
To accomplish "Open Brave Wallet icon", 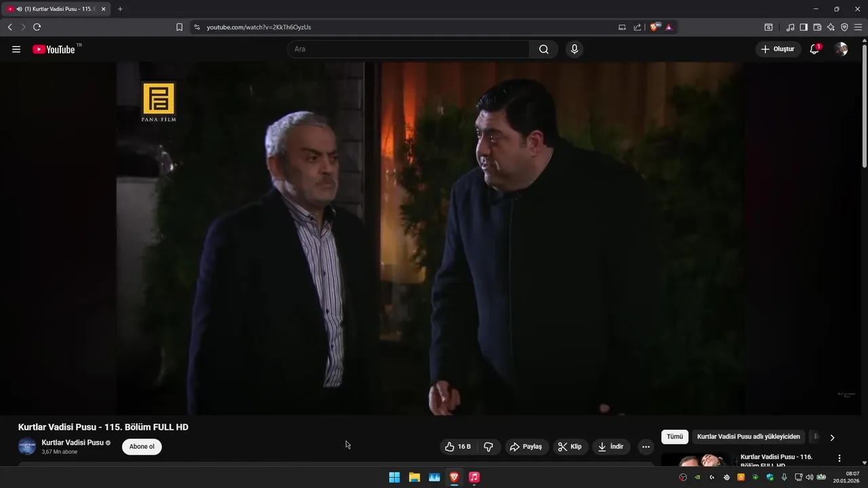I will click(x=817, y=27).
